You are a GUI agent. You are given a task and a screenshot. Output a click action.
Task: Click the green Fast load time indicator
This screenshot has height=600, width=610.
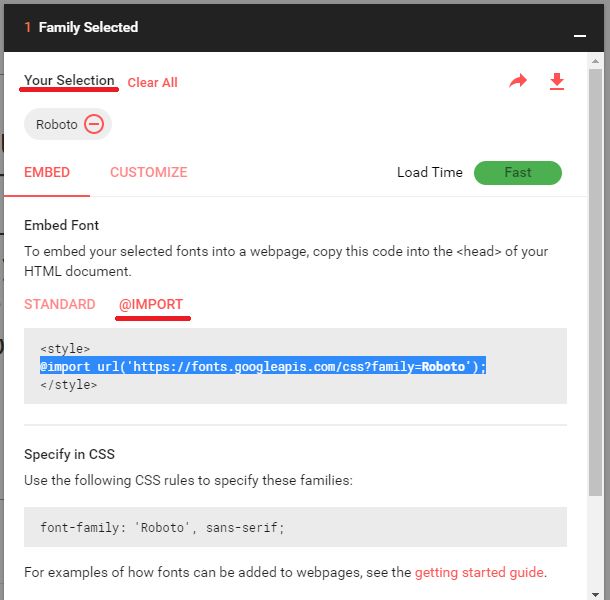[x=518, y=172]
